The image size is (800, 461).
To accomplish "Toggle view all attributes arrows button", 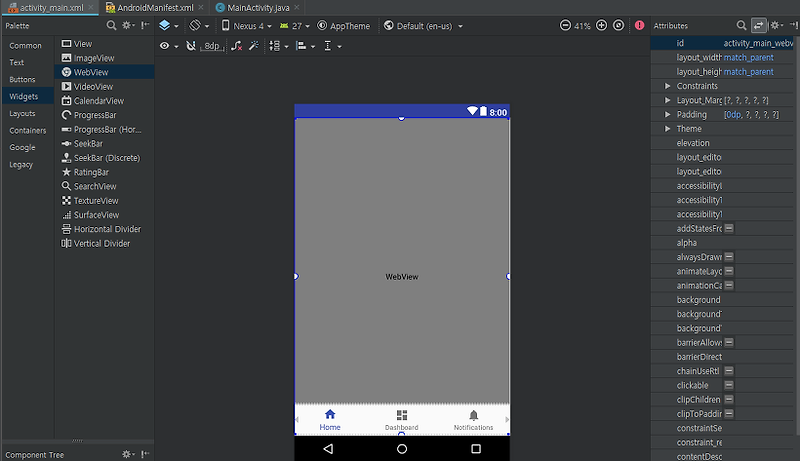I will point(759,25).
